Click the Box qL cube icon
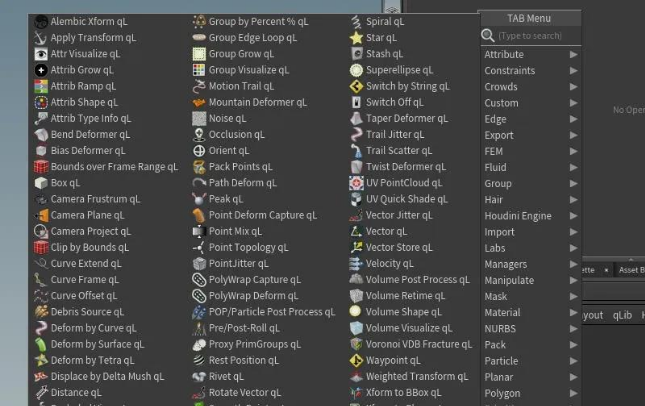Screen dimensions: 645x406 click(x=41, y=183)
